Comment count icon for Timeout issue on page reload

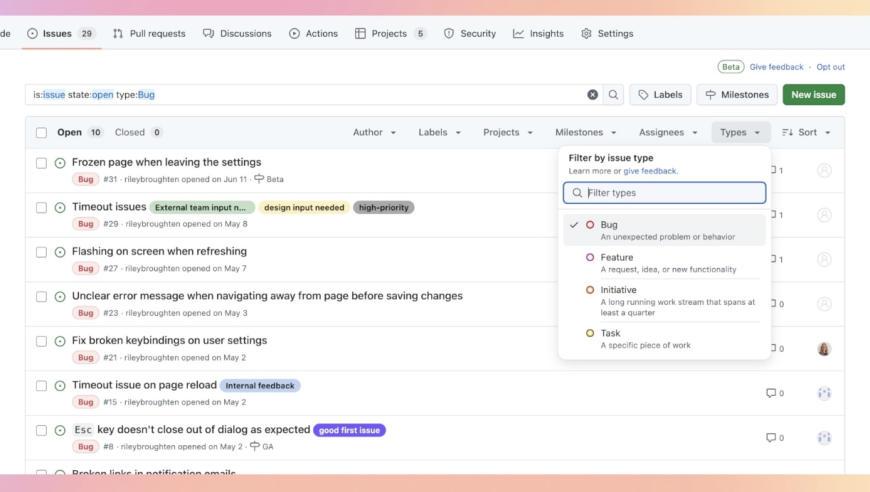click(771, 393)
